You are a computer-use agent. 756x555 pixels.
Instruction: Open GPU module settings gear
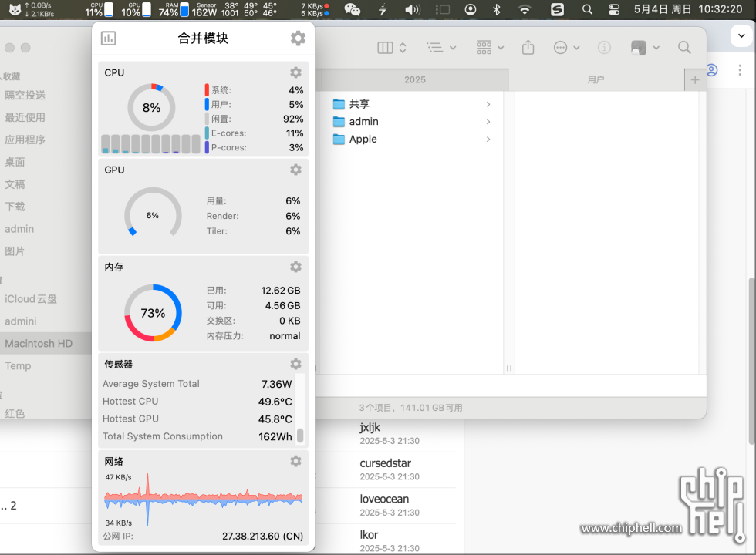(295, 170)
